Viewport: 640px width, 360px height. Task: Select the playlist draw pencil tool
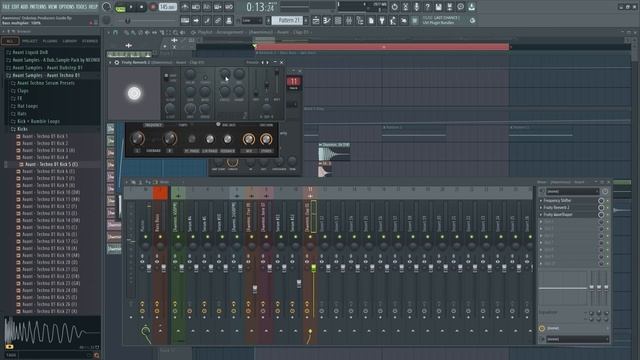click(x=127, y=32)
